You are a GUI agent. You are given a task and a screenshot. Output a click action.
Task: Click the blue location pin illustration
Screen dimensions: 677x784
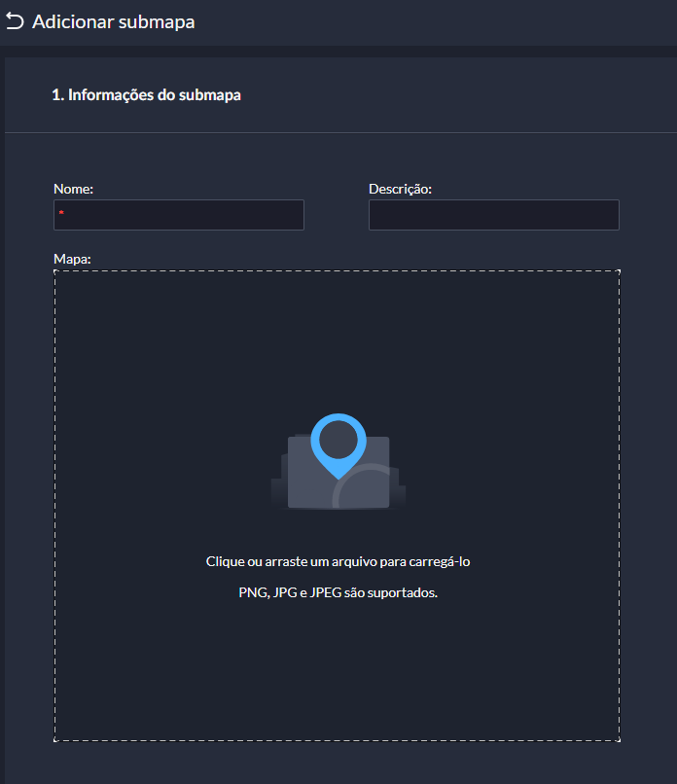[x=338, y=445]
